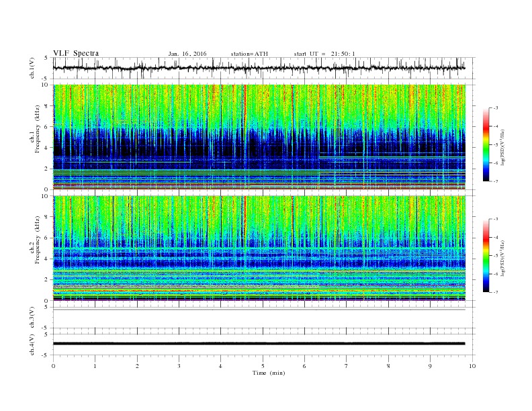Click time axis tick label '10'
The image size is (532, 411).
click(x=472, y=366)
